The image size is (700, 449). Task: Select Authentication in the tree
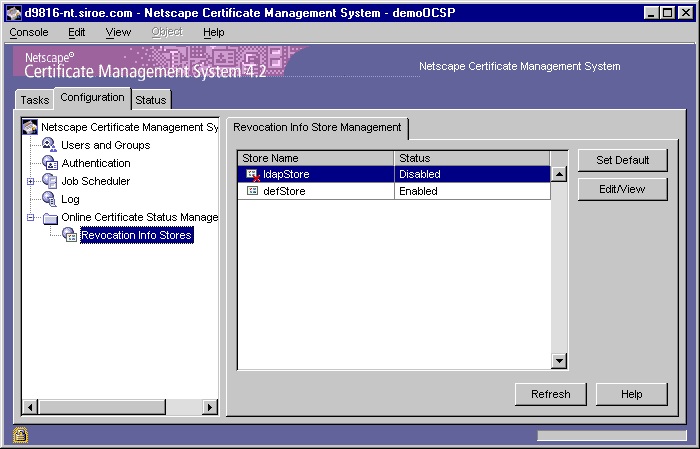point(96,163)
